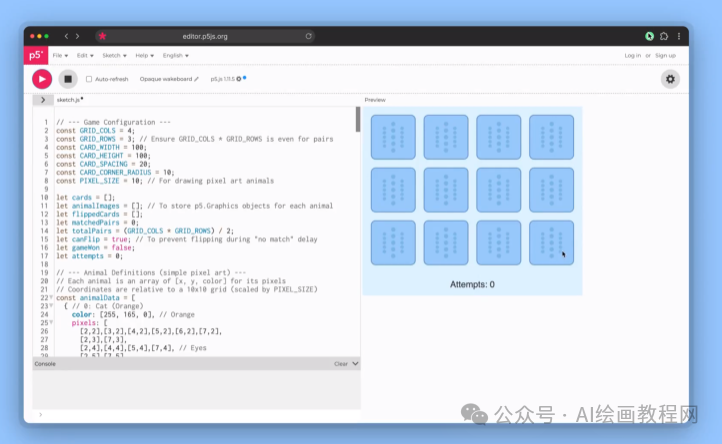
Task: Click the code editor vertical scrollbar
Action: pos(358,120)
